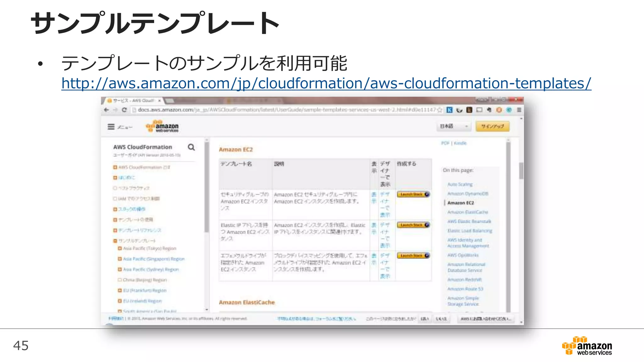Open the EU (Frankfurt) Region entry

145,290
